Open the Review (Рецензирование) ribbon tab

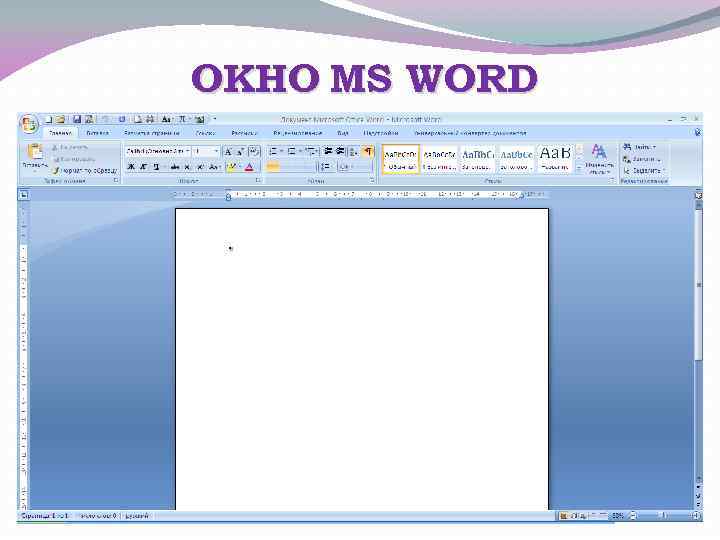(x=297, y=133)
